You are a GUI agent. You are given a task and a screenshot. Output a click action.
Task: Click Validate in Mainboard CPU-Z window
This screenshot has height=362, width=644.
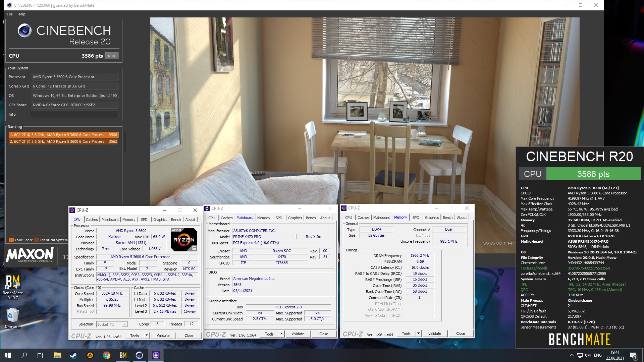(298, 334)
